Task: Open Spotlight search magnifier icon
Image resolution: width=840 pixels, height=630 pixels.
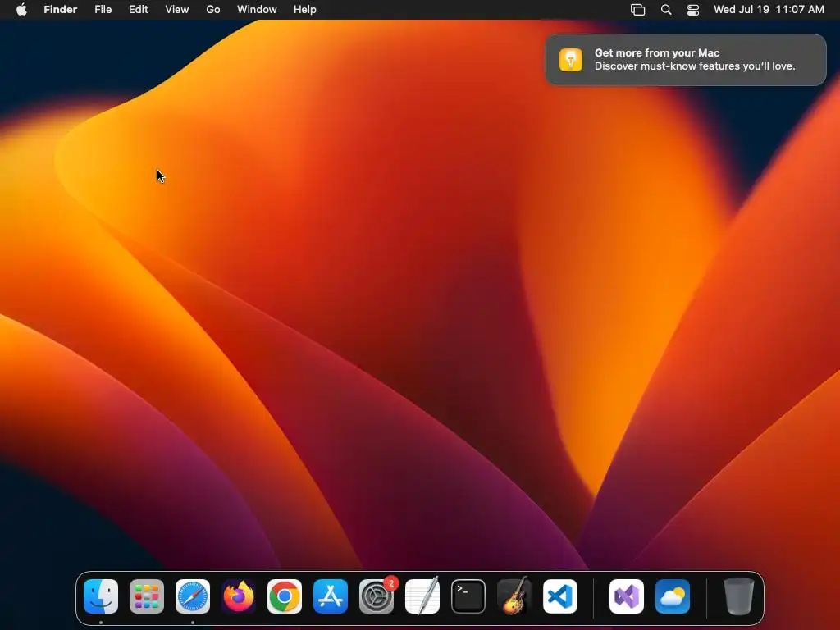Action: (666, 10)
